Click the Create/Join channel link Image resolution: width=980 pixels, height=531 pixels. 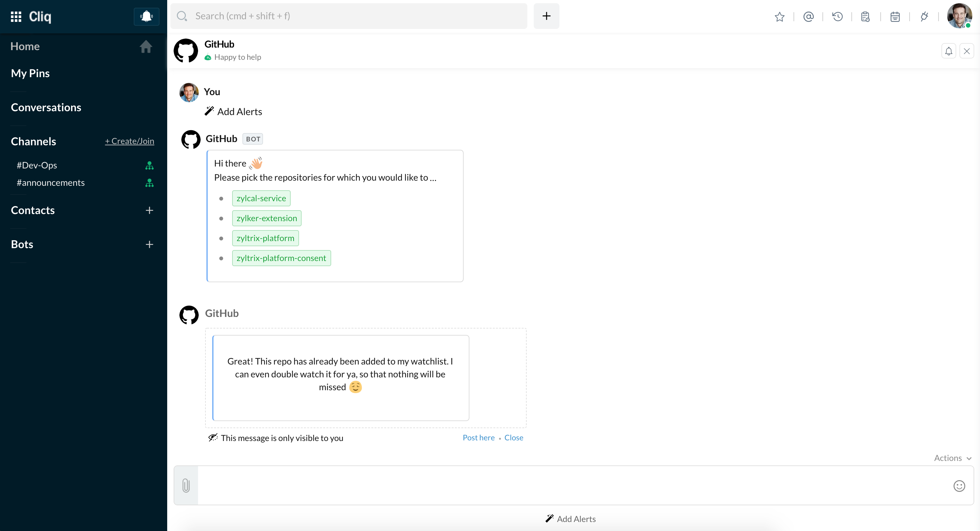coord(129,141)
